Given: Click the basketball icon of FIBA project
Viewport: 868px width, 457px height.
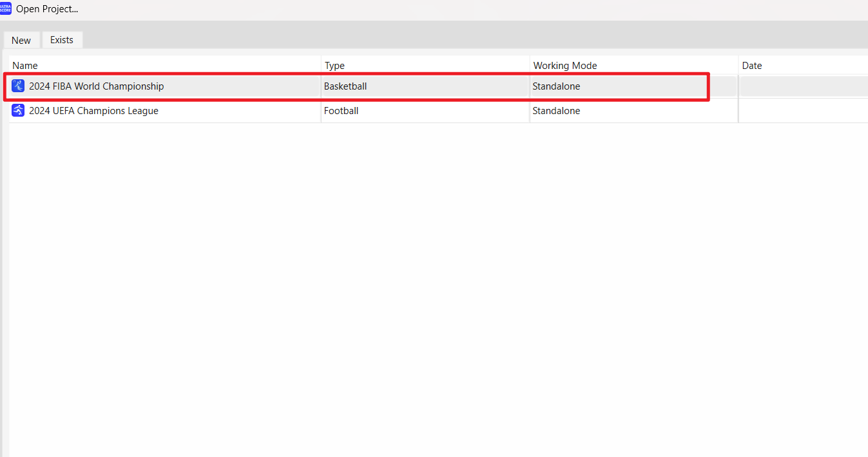Looking at the screenshot, I should [x=18, y=86].
